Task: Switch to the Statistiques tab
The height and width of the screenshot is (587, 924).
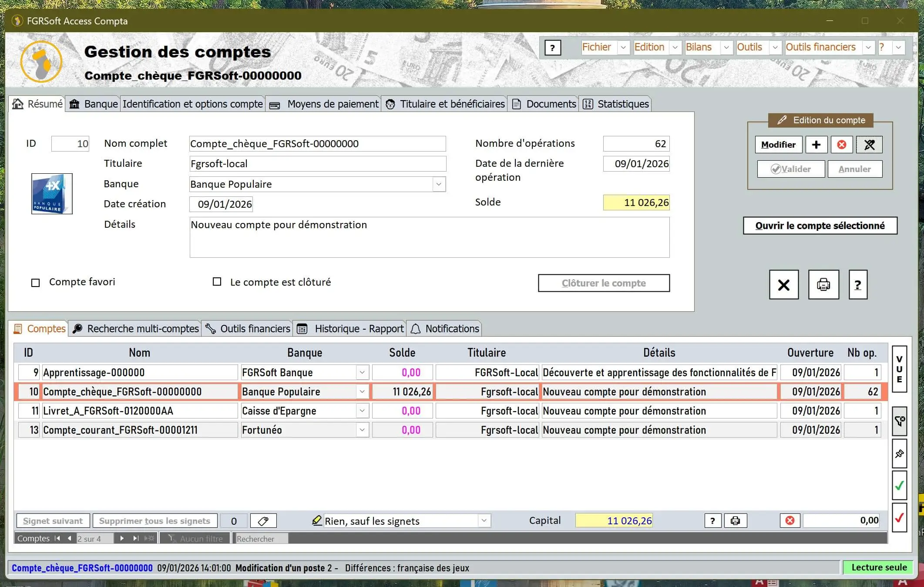Action: 615,104
